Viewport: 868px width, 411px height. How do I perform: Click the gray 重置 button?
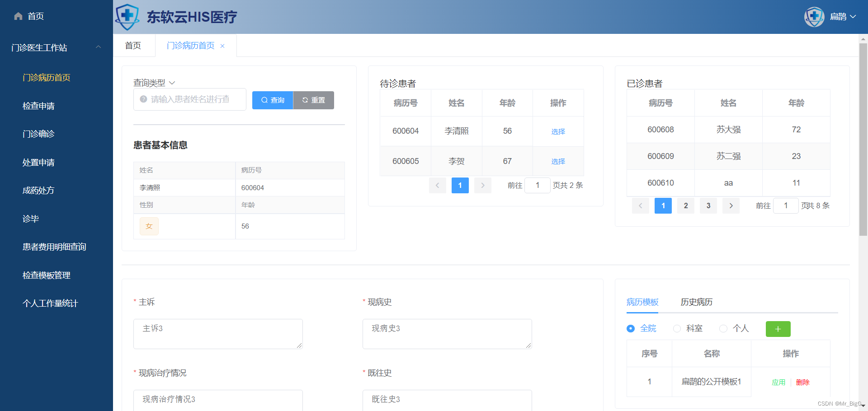coord(314,100)
